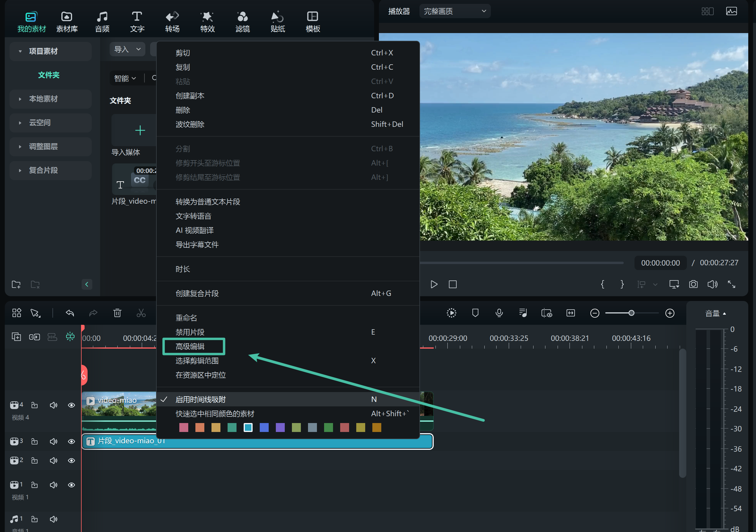This screenshot has width=756, height=532.
Task: Set mark-in point brace icon
Action: click(603, 285)
